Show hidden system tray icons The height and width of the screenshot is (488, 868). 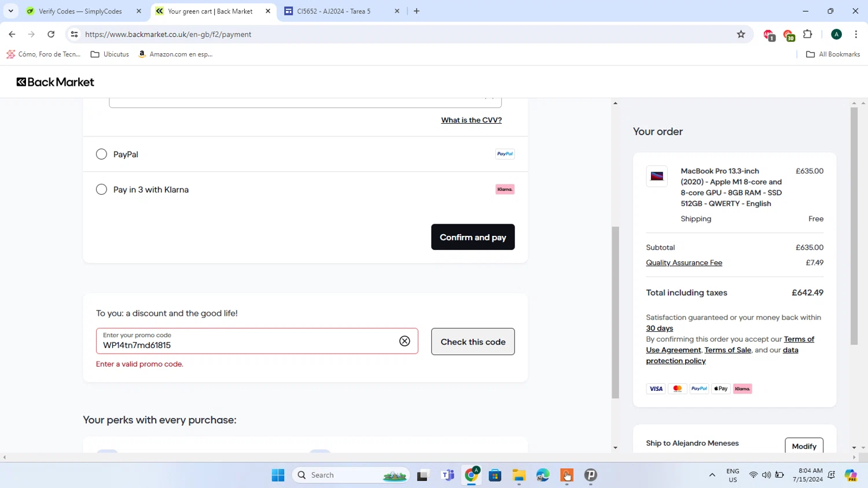pyautogui.click(x=712, y=475)
